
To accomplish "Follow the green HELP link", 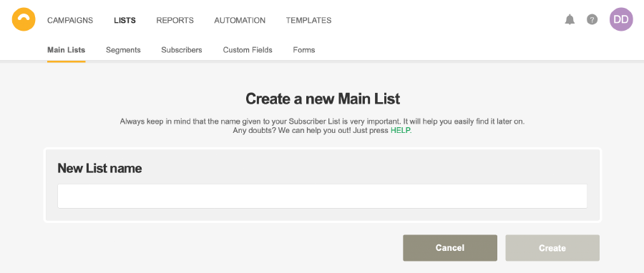I will tap(400, 131).
